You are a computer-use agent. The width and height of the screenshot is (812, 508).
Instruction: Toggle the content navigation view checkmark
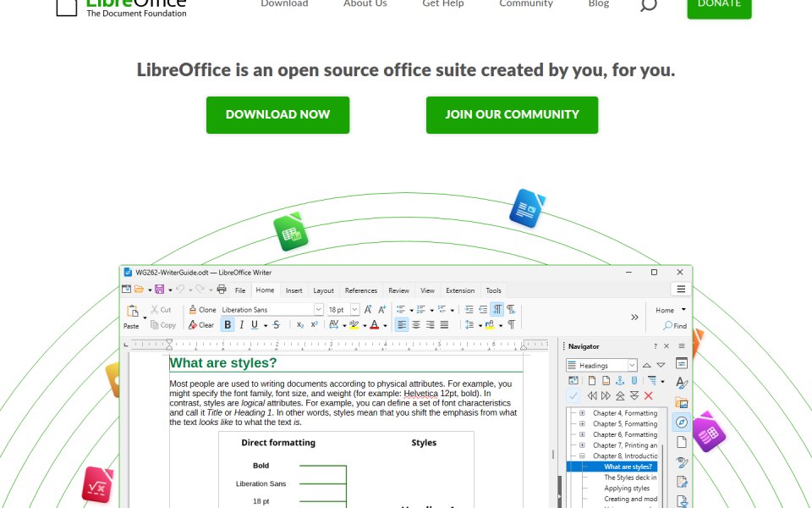pos(573,396)
